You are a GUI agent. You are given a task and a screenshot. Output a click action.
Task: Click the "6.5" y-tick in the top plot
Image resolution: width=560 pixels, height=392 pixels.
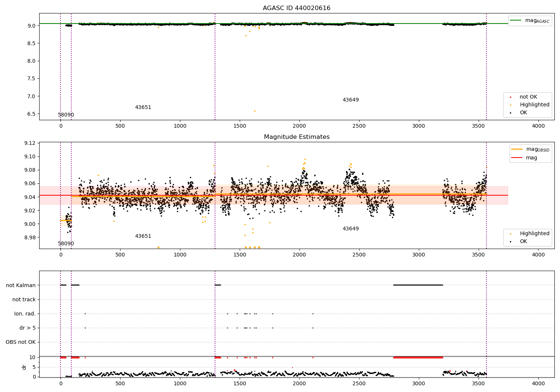point(31,114)
